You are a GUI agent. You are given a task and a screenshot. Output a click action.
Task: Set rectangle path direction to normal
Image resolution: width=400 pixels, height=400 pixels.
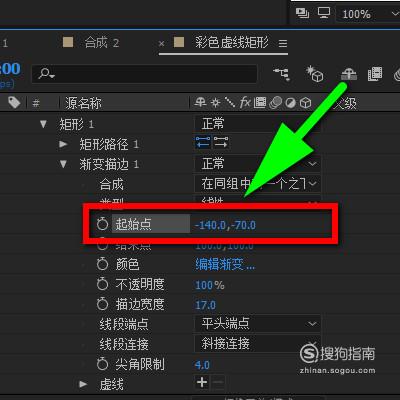tap(221, 143)
